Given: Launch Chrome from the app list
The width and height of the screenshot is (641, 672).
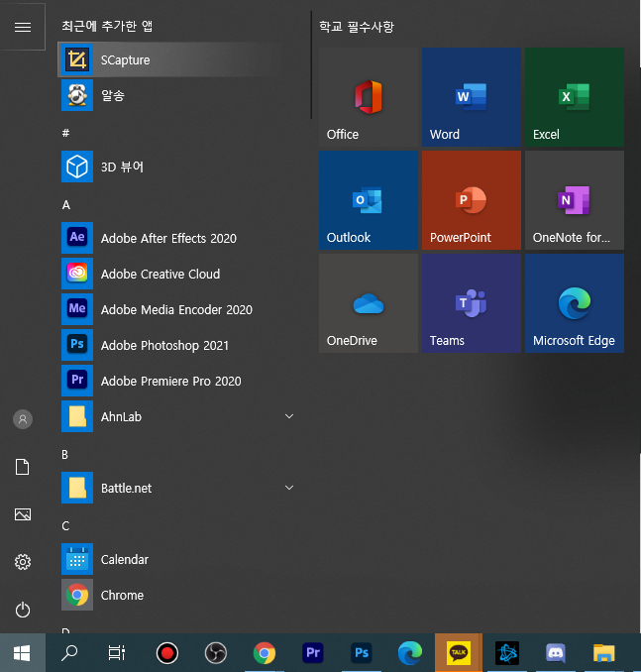Looking at the screenshot, I should pyautogui.click(x=177, y=595).
